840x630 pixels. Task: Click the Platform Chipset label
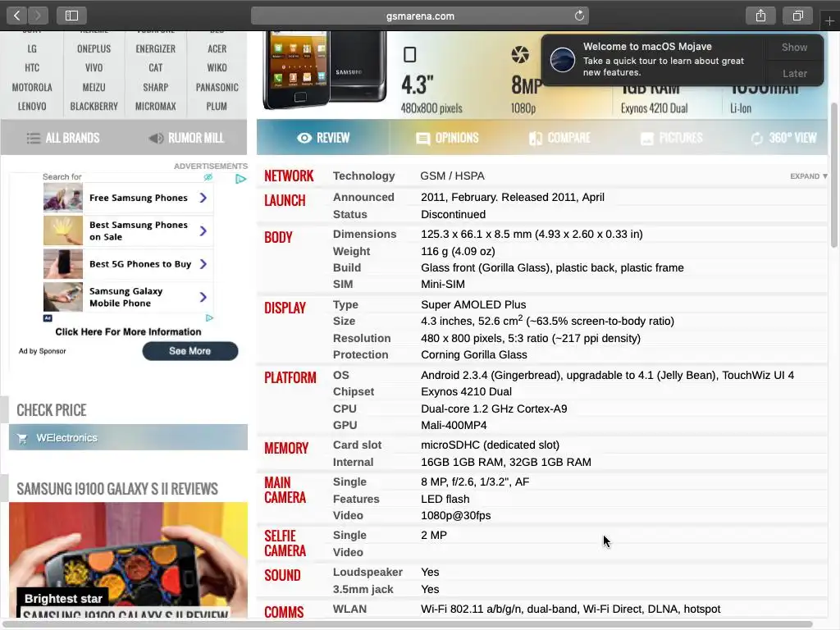(x=354, y=391)
